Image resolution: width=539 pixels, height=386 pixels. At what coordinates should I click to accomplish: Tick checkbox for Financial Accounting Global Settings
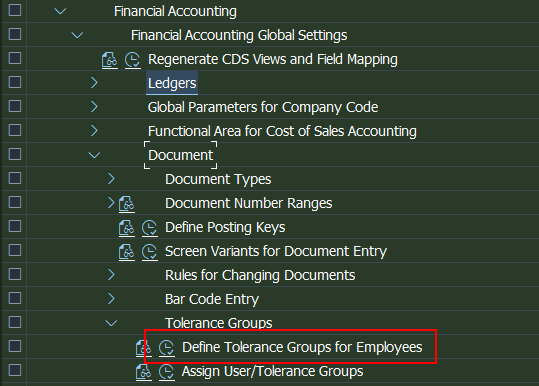[15, 34]
